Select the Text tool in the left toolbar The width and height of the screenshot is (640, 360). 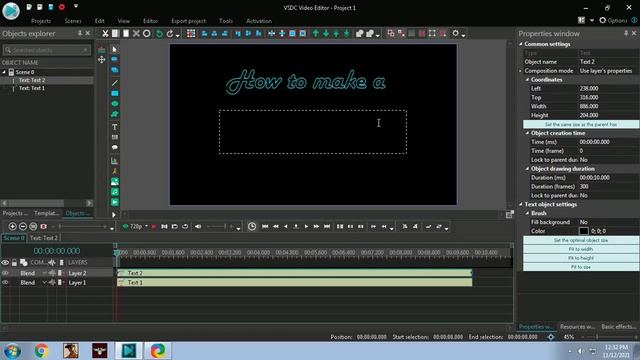(115, 127)
